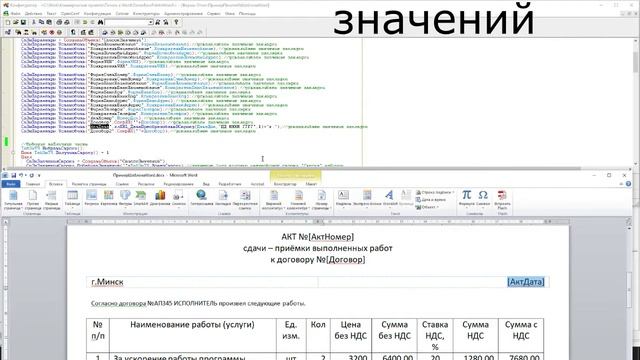Viewport: 640px width, 360px height.
Task: Insert a title page (Титульная страница) in Word
Action: (13, 200)
